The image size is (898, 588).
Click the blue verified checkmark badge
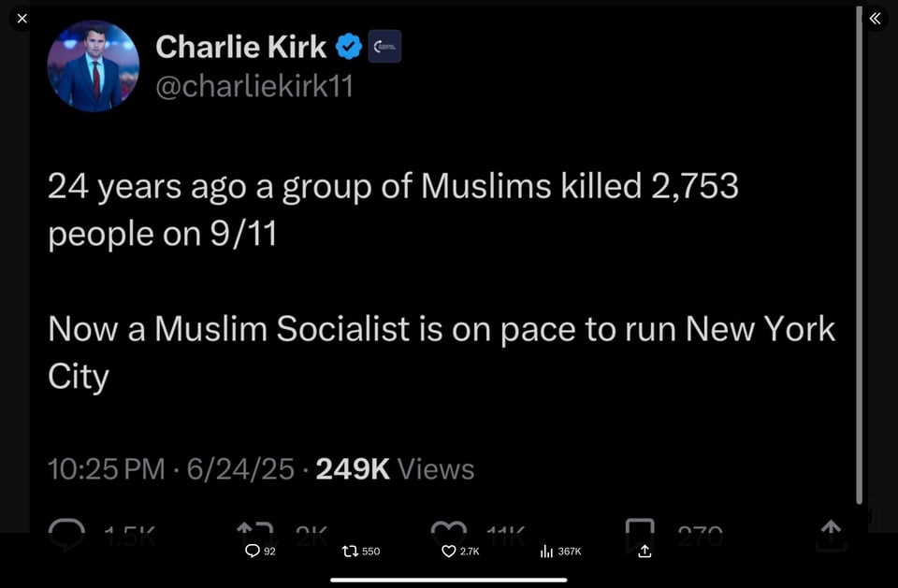(349, 47)
